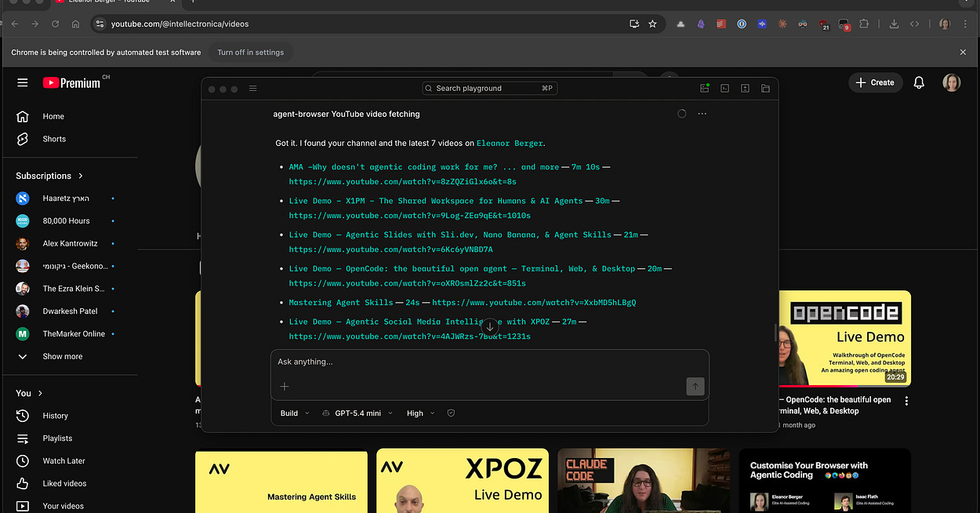This screenshot has height=513, width=980.
Task: Click YouTube Create button
Action: (875, 82)
